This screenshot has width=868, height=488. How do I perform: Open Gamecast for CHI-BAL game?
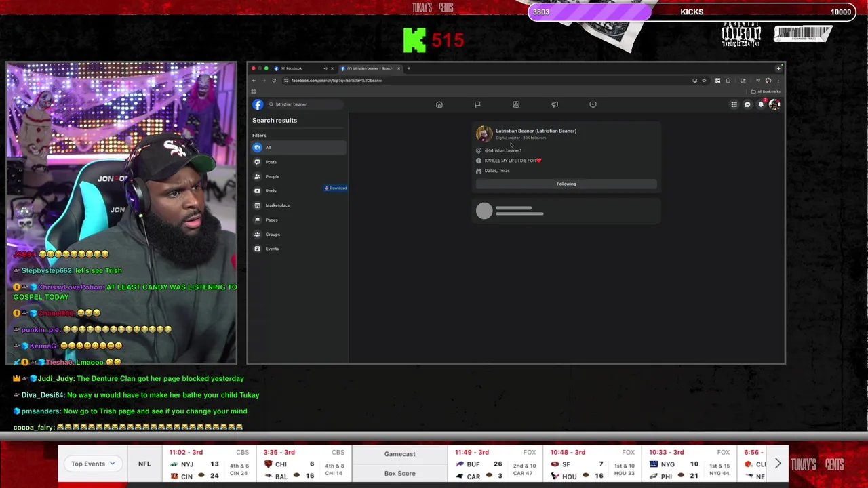(399, 454)
